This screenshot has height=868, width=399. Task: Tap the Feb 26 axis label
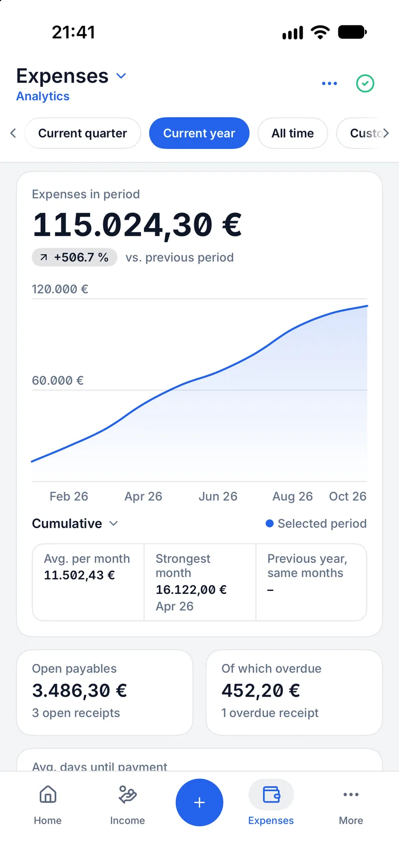pos(69,496)
